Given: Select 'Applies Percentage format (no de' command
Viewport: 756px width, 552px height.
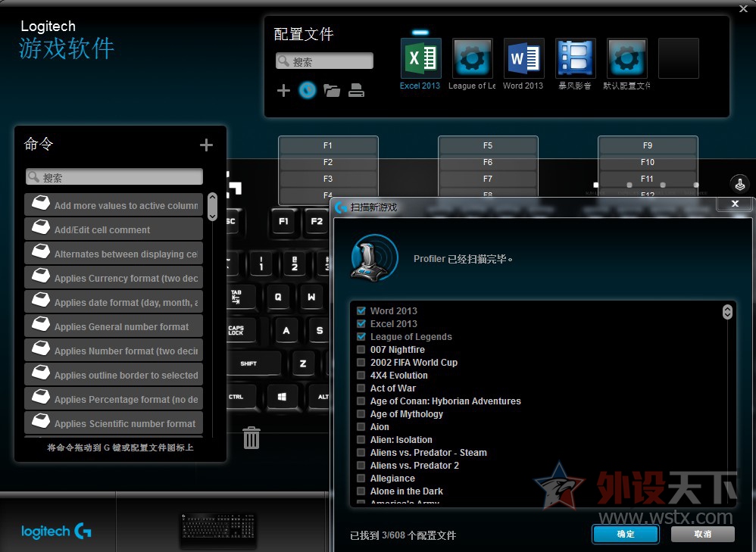Looking at the screenshot, I should pos(114,398).
